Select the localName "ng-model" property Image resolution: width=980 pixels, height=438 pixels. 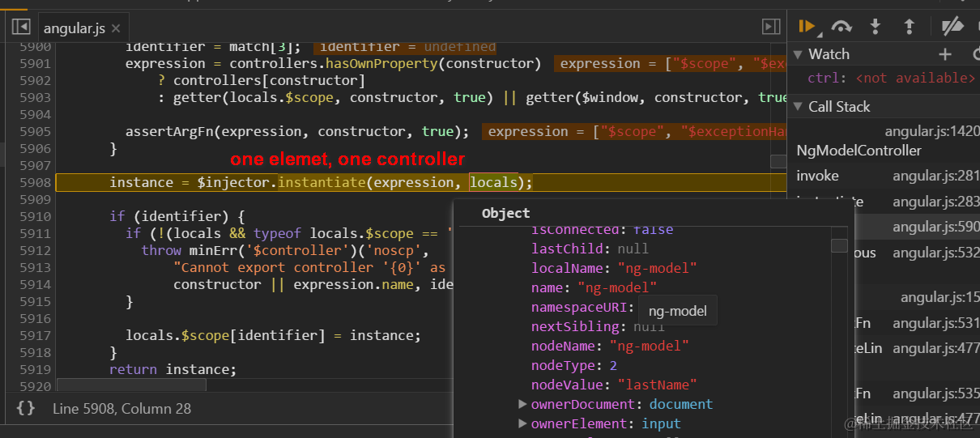coord(614,268)
